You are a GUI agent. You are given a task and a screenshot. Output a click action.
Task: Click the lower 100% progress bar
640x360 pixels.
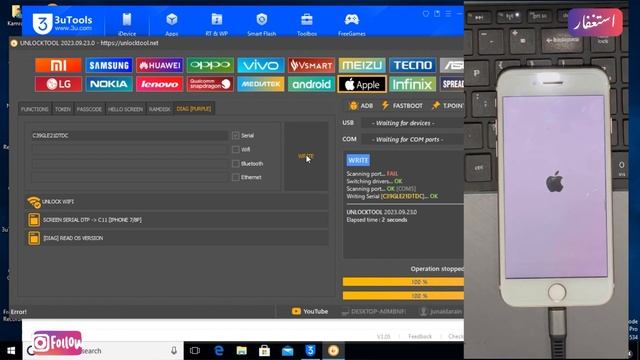click(403, 296)
